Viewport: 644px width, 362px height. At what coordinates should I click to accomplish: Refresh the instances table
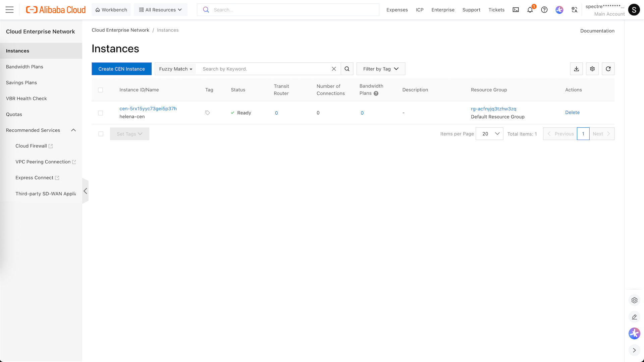tap(608, 69)
